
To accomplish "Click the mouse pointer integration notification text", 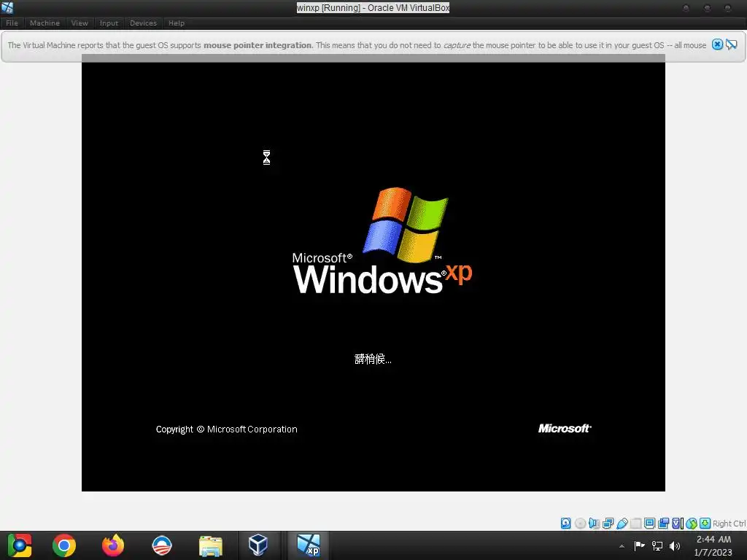I will coord(357,45).
